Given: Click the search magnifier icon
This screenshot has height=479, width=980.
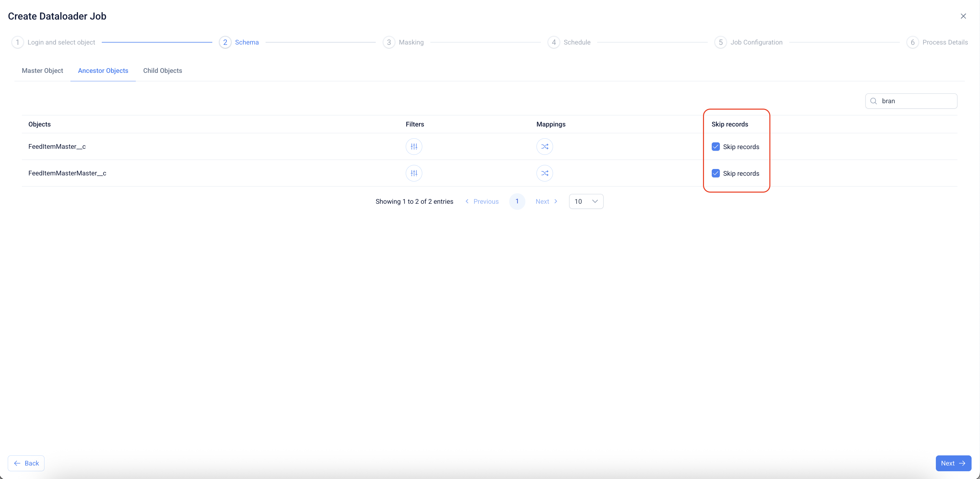Looking at the screenshot, I should (874, 101).
